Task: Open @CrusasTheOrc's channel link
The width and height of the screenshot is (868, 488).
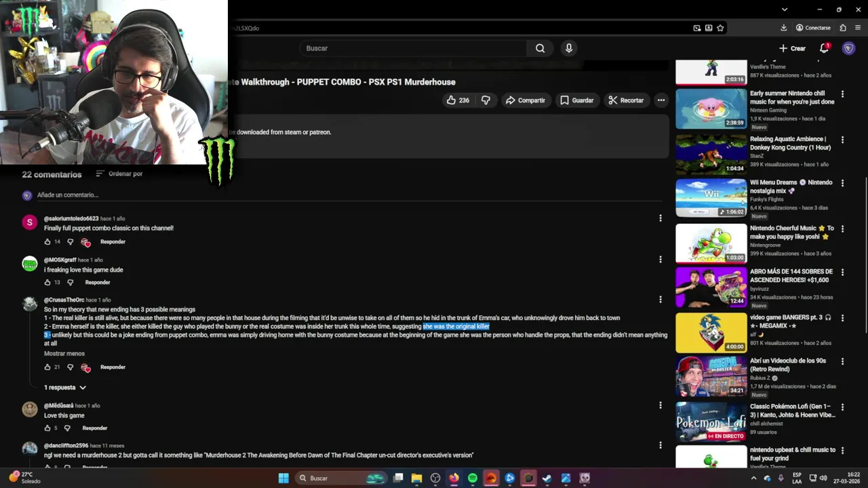Action: click(64, 300)
